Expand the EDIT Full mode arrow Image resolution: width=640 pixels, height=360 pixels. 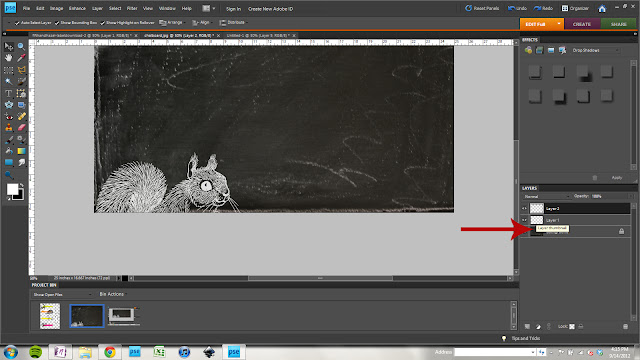559,24
